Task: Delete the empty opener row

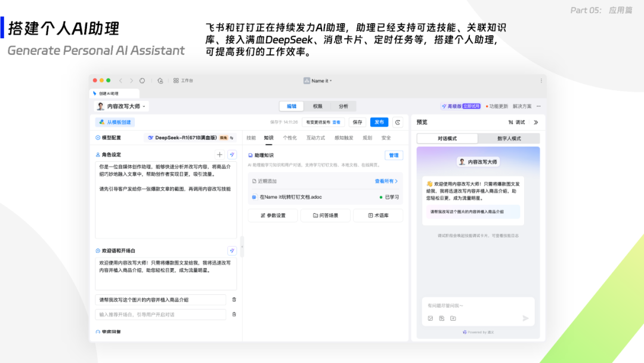Action: click(234, 315)
